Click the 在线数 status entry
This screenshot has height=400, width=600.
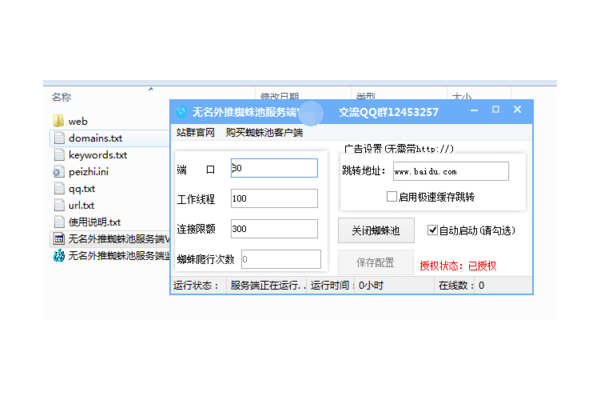coord(461,286)
